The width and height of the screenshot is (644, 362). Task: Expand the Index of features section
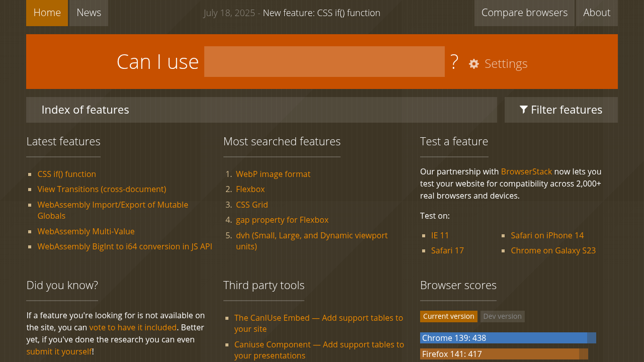tap(85, 109)
